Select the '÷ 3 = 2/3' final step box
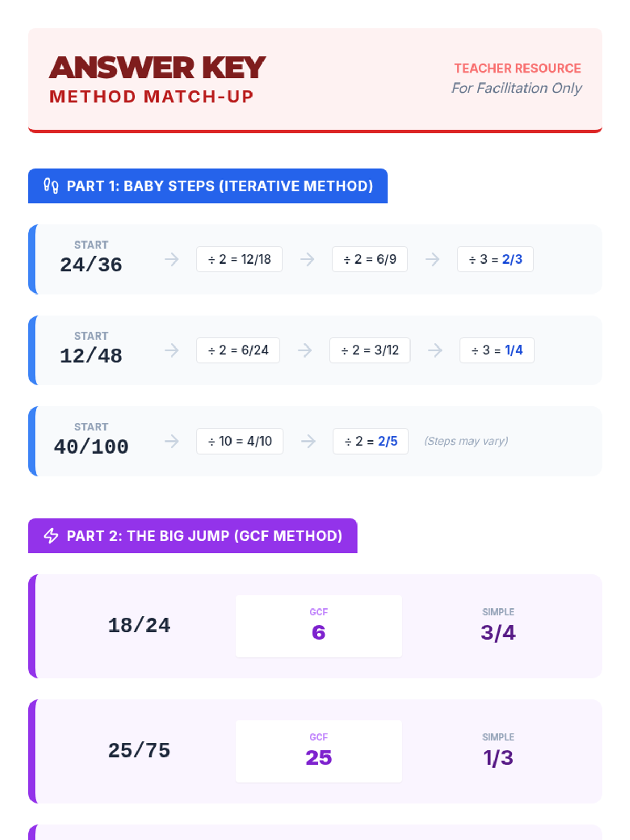The height and width of the screenshot is (840, 630). [496, 259]
